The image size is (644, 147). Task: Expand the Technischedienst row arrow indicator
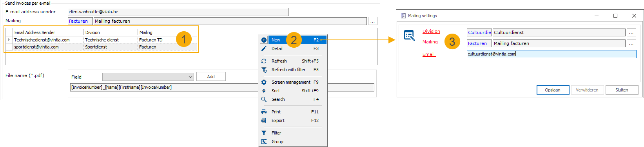[9, 40]
